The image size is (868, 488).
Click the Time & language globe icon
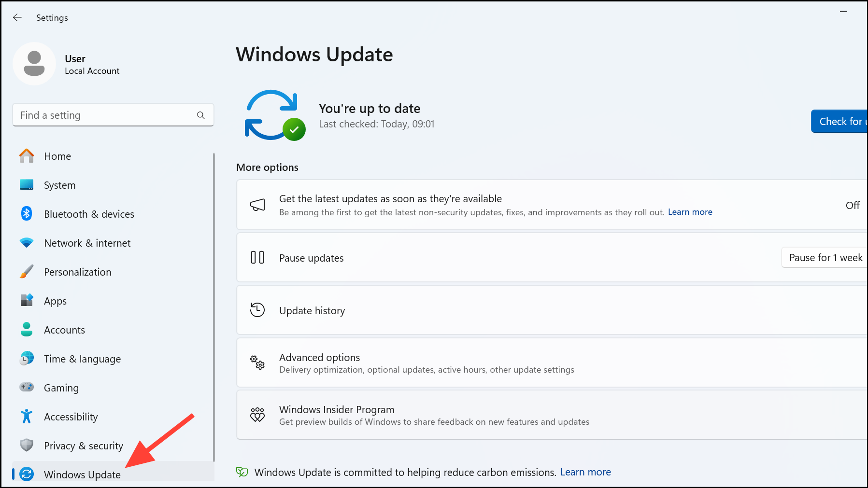pos(27,358)
